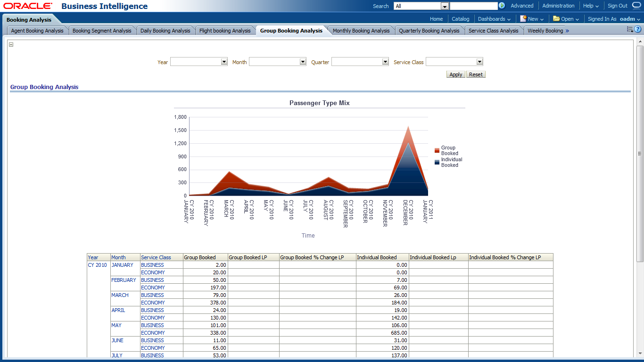
Task: Click the Open folder icon
Action: 556,19
